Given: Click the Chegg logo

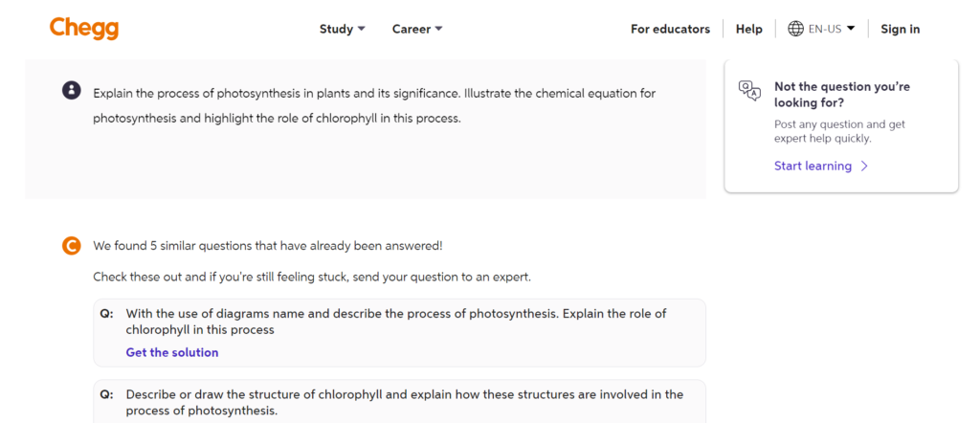Looking at the screenshot, I should (84, 29).
